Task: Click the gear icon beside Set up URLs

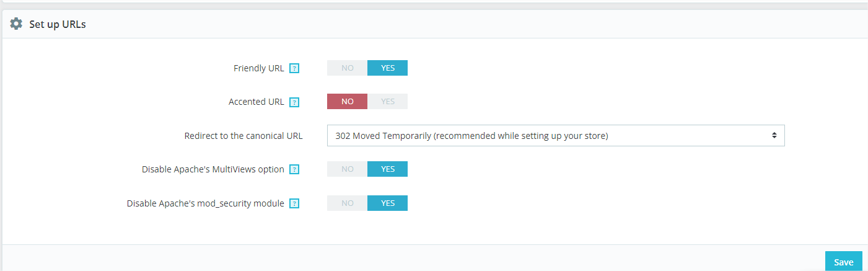Action: [x=16, y=24]
